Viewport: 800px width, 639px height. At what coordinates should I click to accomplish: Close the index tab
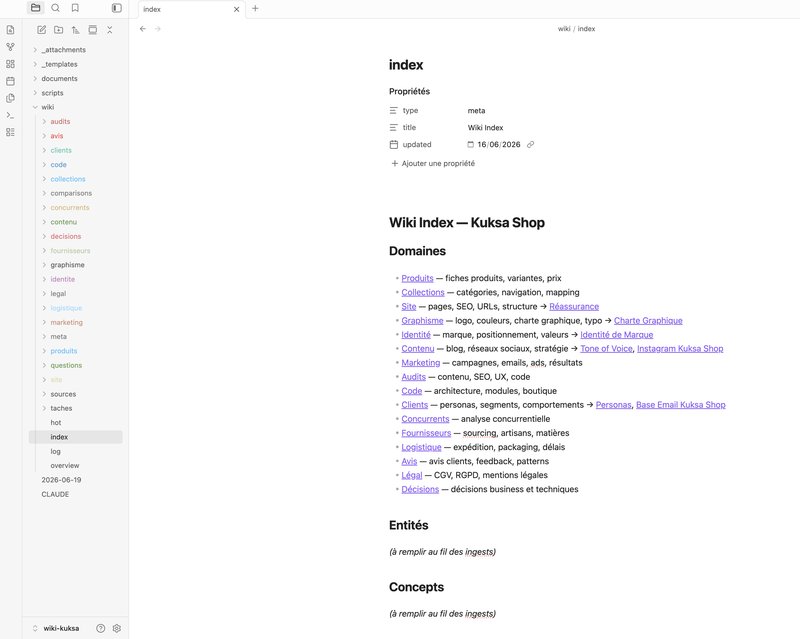[236, 9]
